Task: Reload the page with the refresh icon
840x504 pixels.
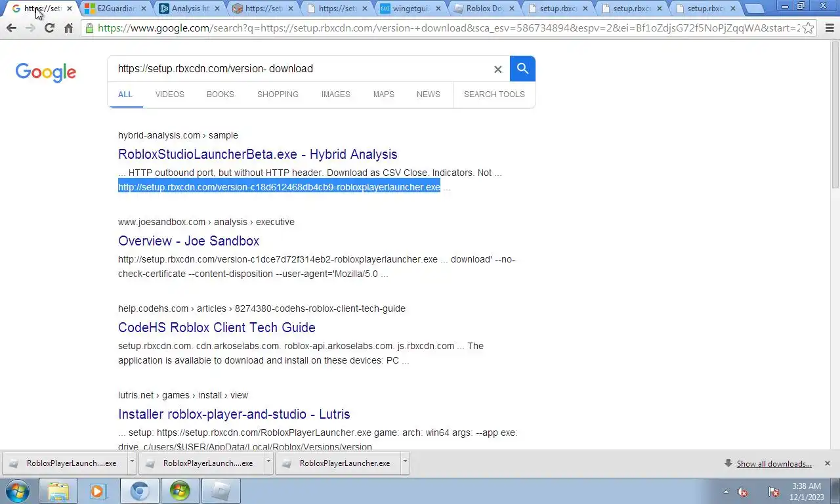Action: pos(49,28)
